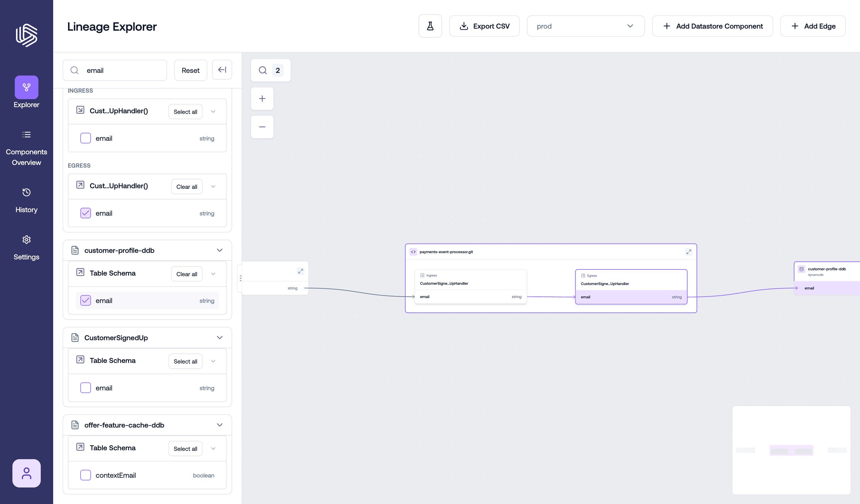Collapse the side panel with arrow icon
This screenshot has width=860, height=504.
pyautogui.click(x=222, y=70)
